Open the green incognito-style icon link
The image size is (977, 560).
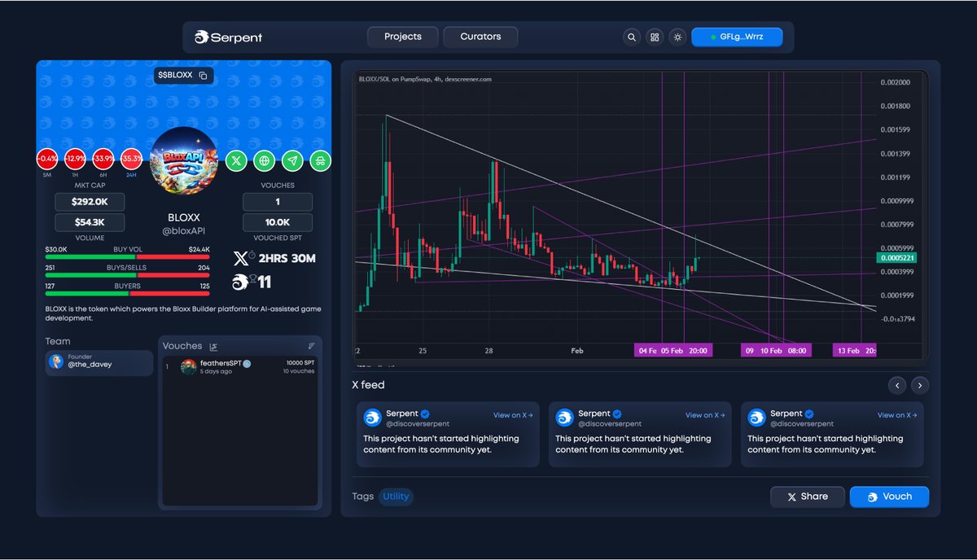(320, 161)
